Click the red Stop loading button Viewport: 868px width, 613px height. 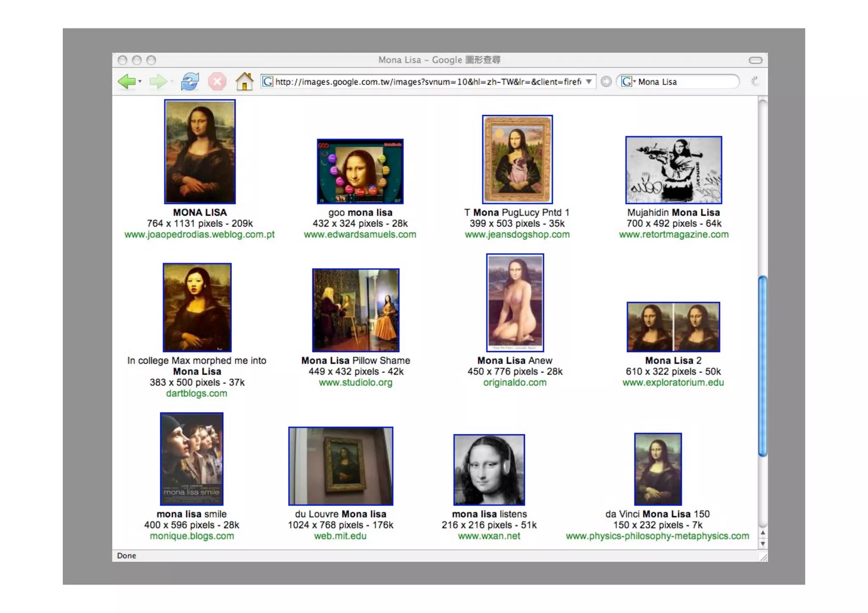(x=217, y=81)
